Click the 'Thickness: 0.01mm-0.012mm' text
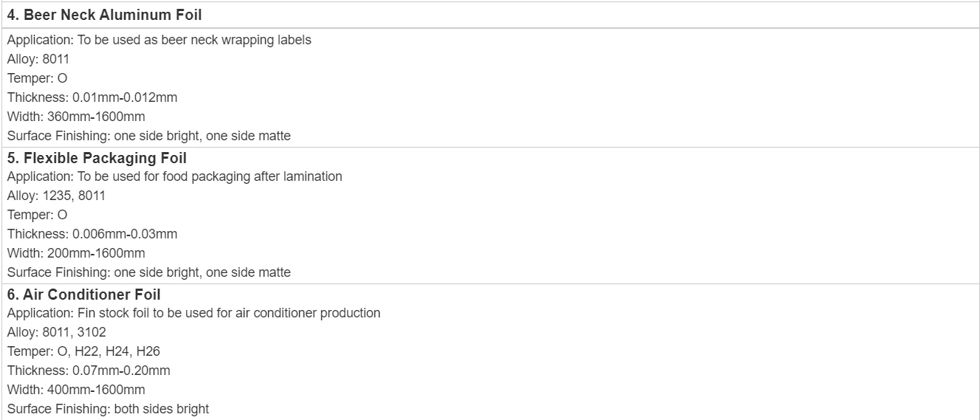980x420 pixels. pyautogui.click(x=92, y=97)
